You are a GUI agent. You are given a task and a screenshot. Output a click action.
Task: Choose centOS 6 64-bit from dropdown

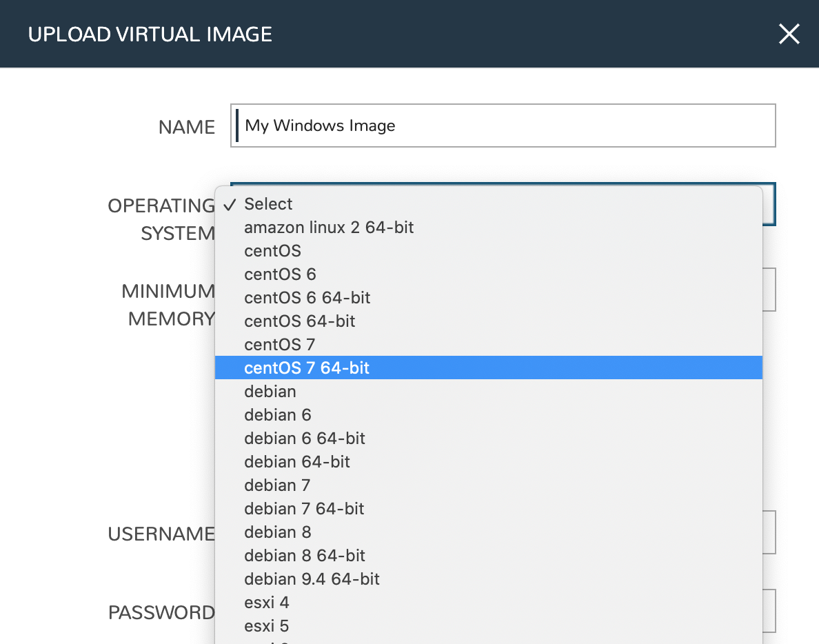[x=307, y=297]
